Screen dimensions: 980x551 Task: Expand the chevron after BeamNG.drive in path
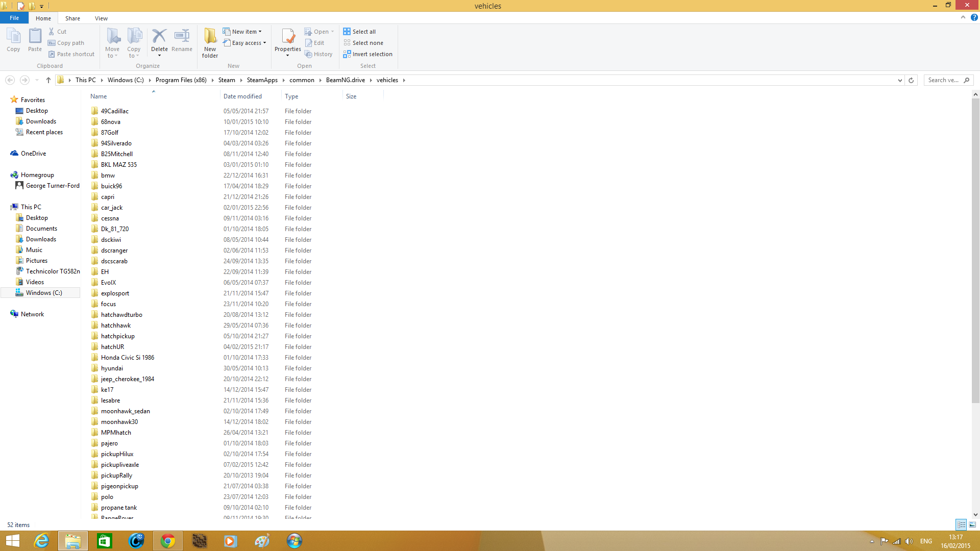(371, 80)
